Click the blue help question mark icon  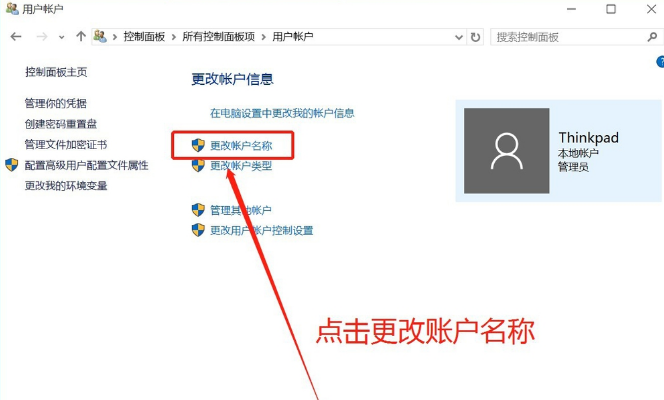point(659,62)
